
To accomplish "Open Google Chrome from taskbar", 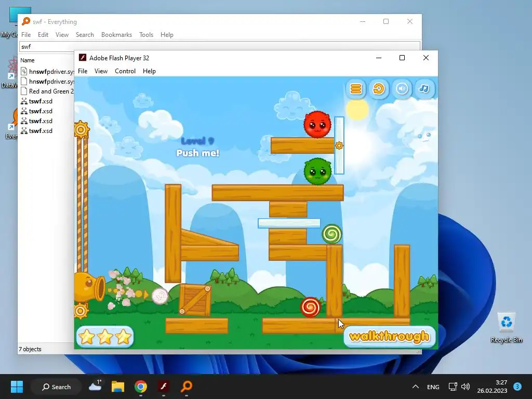I will (x=141, y=387).
